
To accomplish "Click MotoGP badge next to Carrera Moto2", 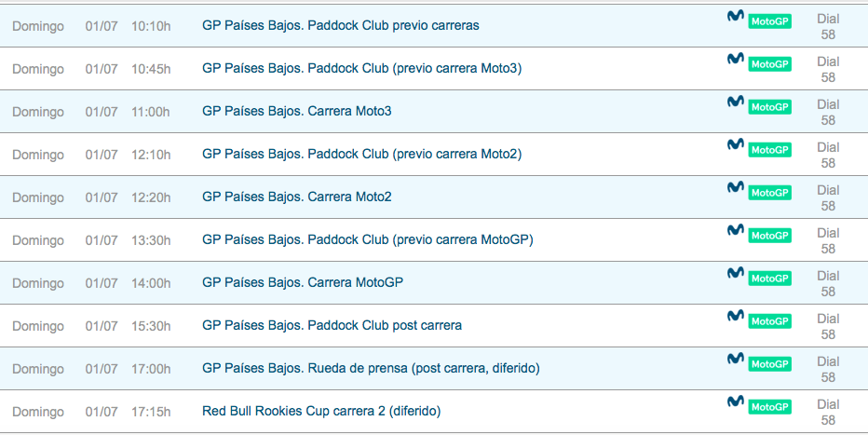I will pos(769,193).
